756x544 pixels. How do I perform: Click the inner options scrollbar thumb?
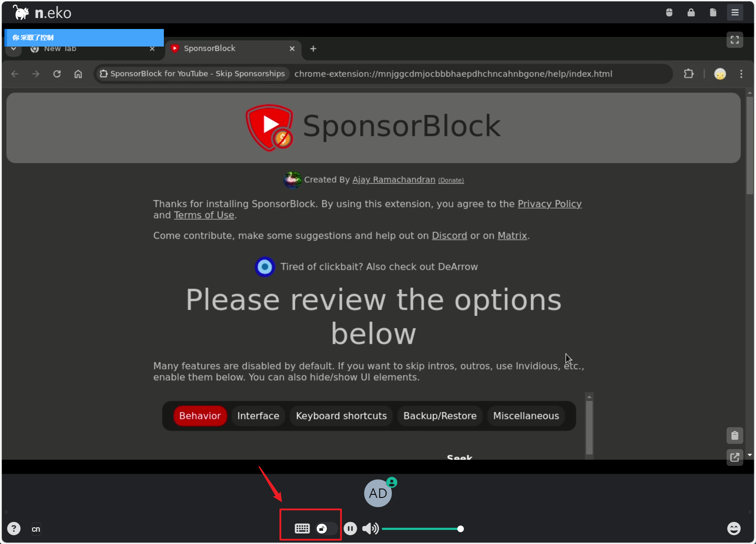pyautogui.click(x=589, y=428)
